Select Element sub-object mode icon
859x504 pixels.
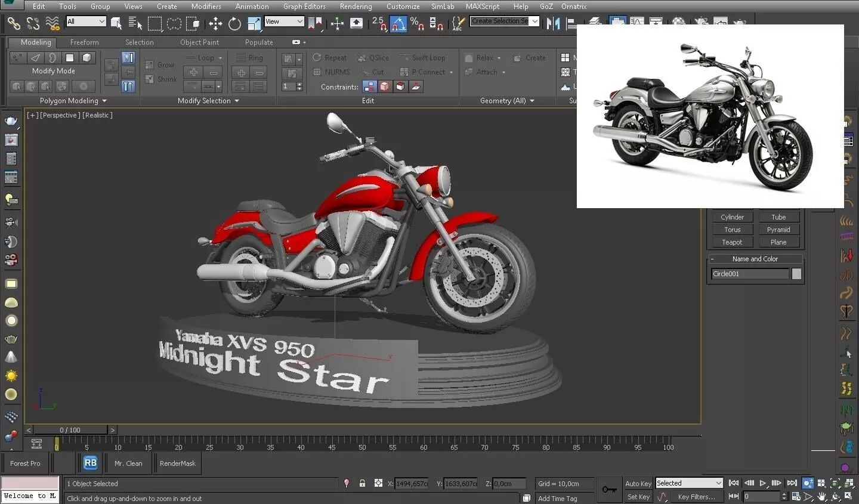coord(87,58)
